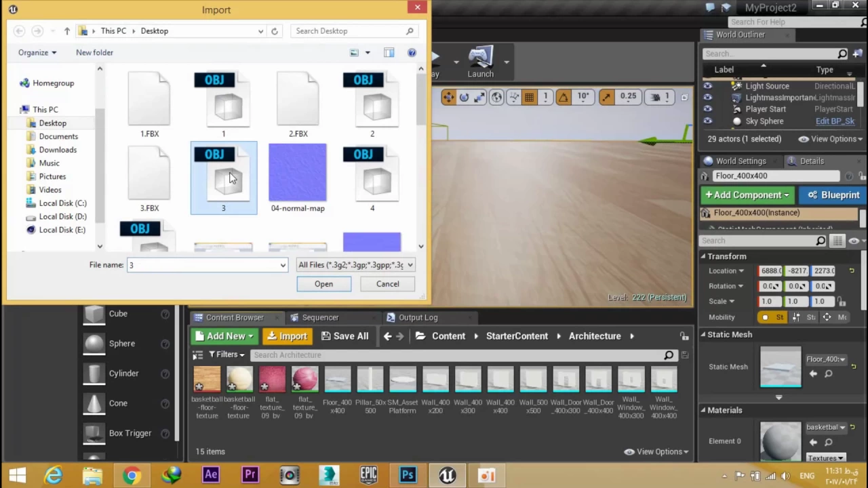This screenshot has width=868, height=488.
Task: Toggle grid snapping in viewport
Action: coord(529,98)
